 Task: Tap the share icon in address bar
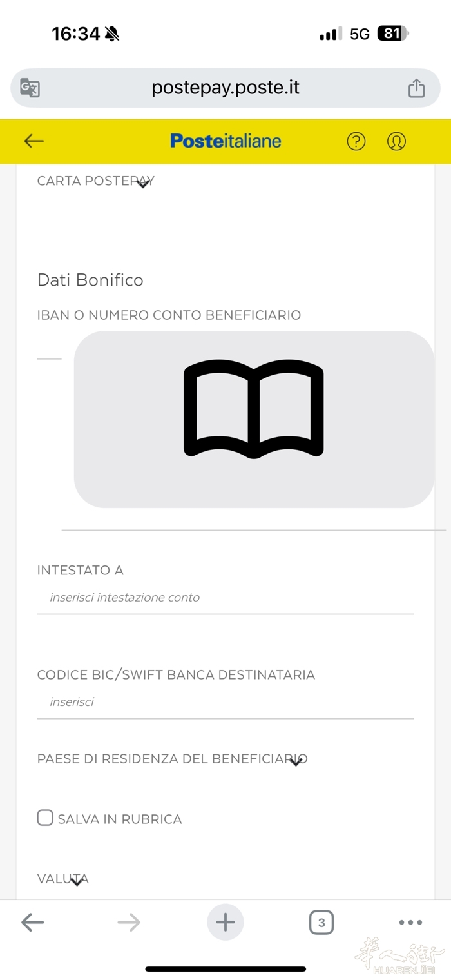point(416,88)
